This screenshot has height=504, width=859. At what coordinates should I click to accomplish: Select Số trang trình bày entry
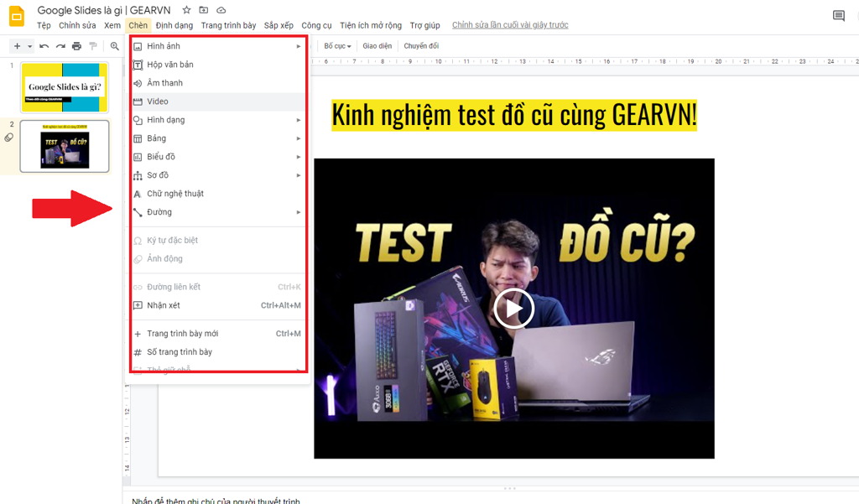click(218, 351)
